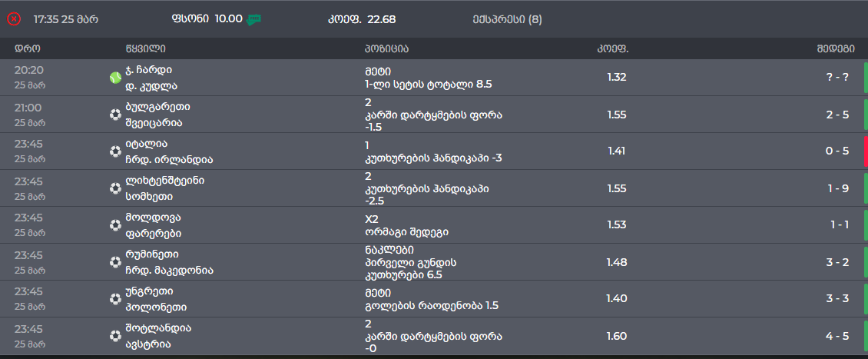Click soccer ball icon for შოტლანდია – ავსტრია match
The width and height of the screenshot is (868, 359).
click(115, 335)
